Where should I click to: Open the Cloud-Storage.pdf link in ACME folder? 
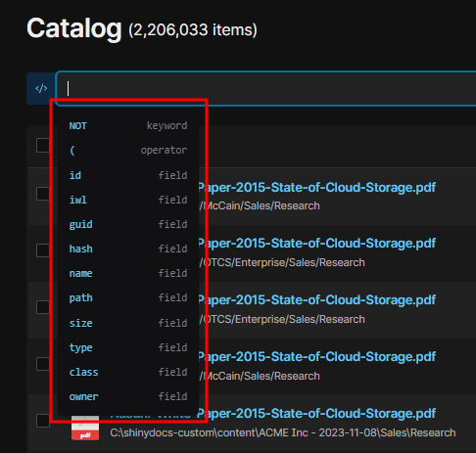[x=317, y=414]
